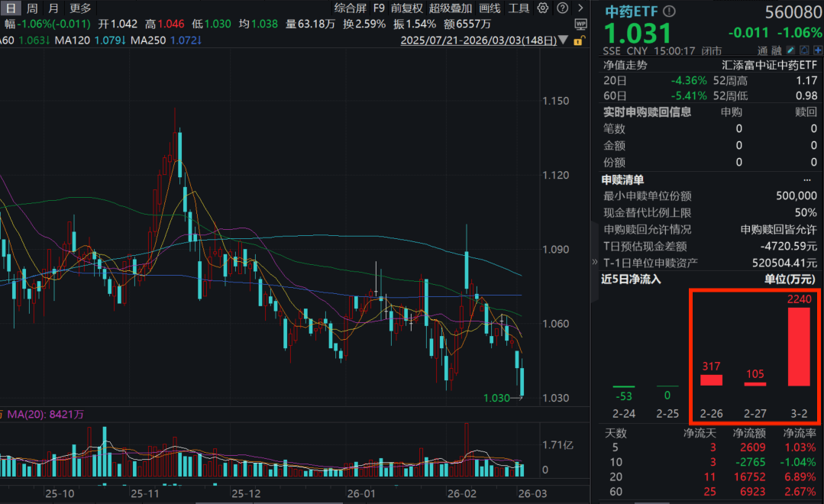The height and width of the screenshot is (504, 824).
Task: Click the 超级叠加 overlay button
Action: [451, 8]
